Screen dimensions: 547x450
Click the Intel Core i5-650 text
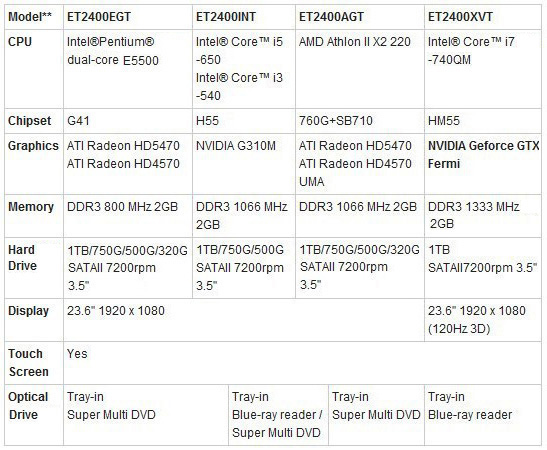pyautogui.click(x=239, y=51)
